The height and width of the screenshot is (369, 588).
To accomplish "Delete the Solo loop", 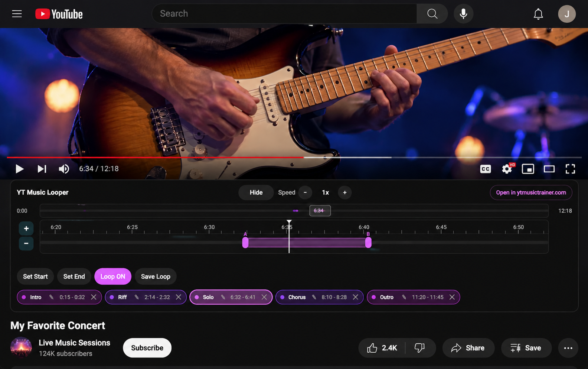I will point(264,297).
